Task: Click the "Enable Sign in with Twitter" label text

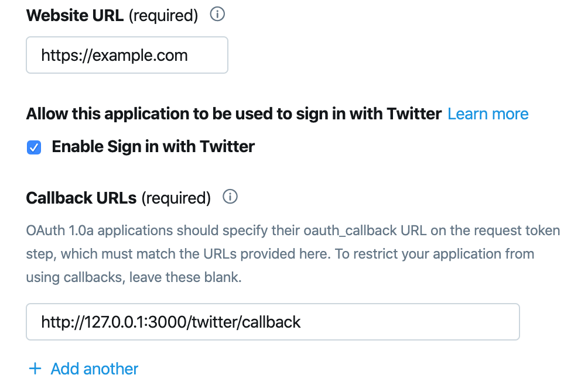Action: (153, 146)
